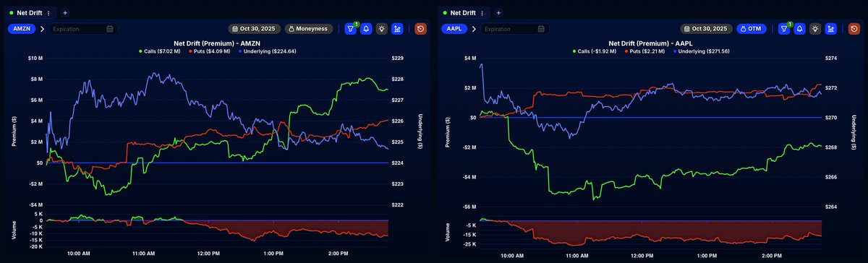Expand the chevron next to the AAPL ticker
This screenshot has height=263, width=868.
[x=474, y=29]
